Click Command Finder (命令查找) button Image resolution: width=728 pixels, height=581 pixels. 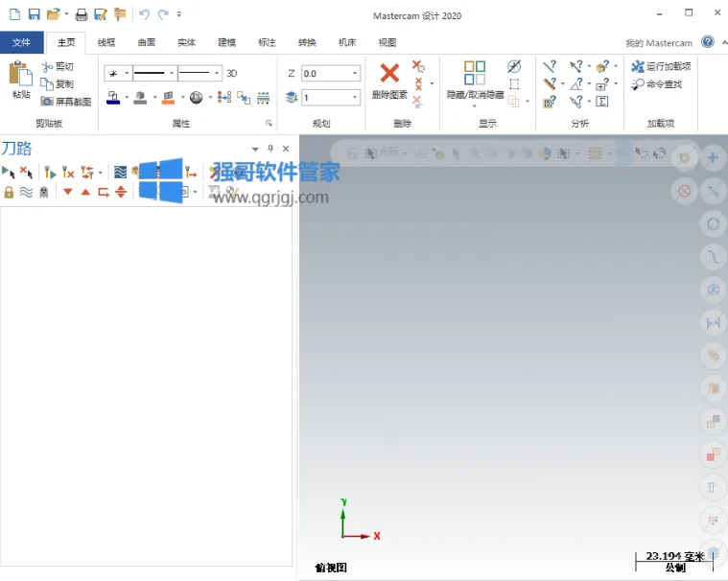point(656,84)
